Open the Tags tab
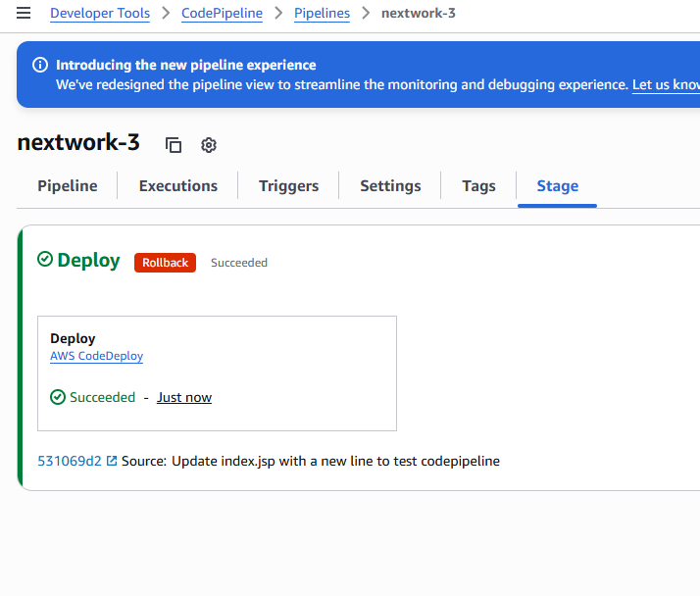Image resolution: width=700 pixels, height=596 pixels. (x=478, y=186)
